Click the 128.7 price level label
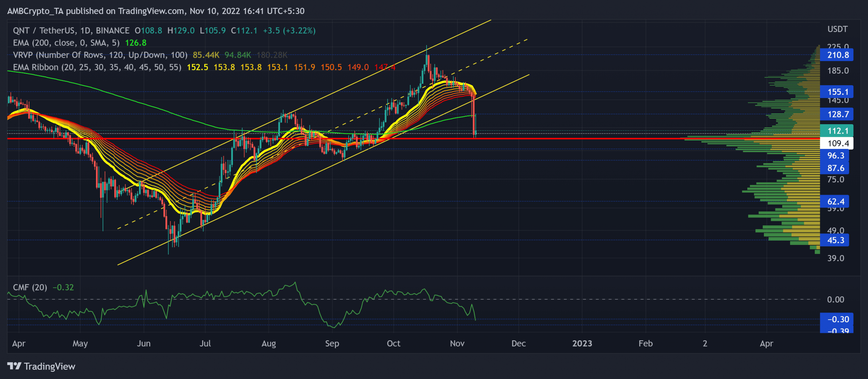This screenshot has height=379, width=868. (836, 114)
